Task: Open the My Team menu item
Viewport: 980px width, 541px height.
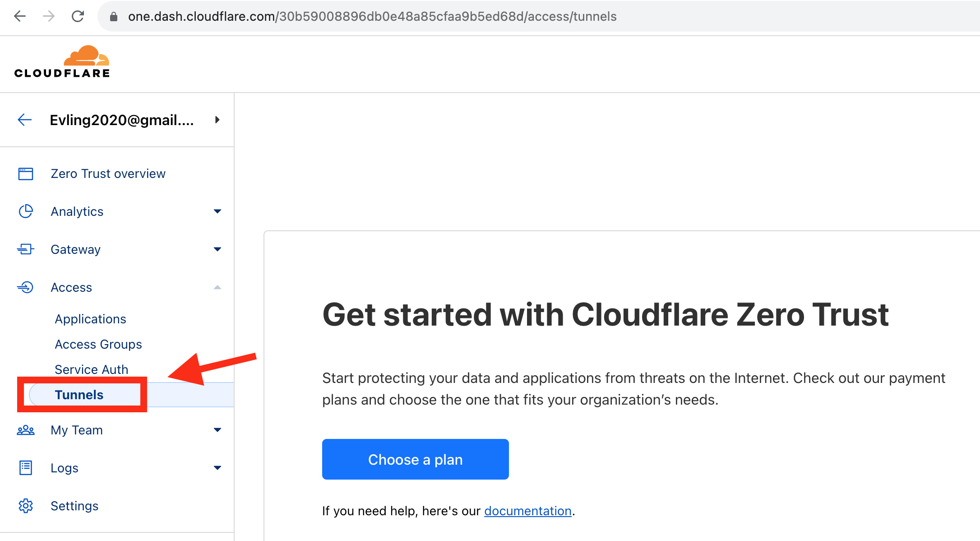Action: point(77,430)
